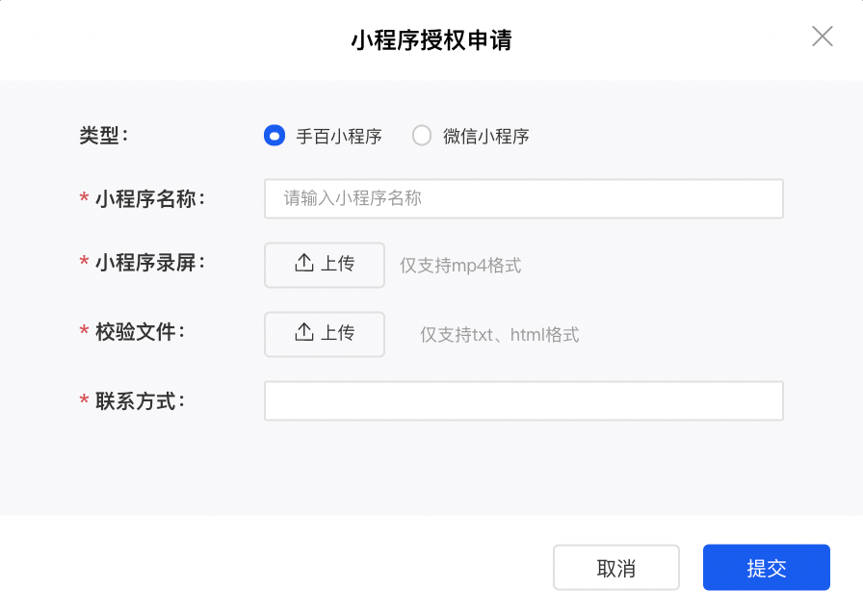Focus the 请输入小程序名称 input field
This screenshot has width=863, height=616.
pyautogui.click(x=524, y=198)
